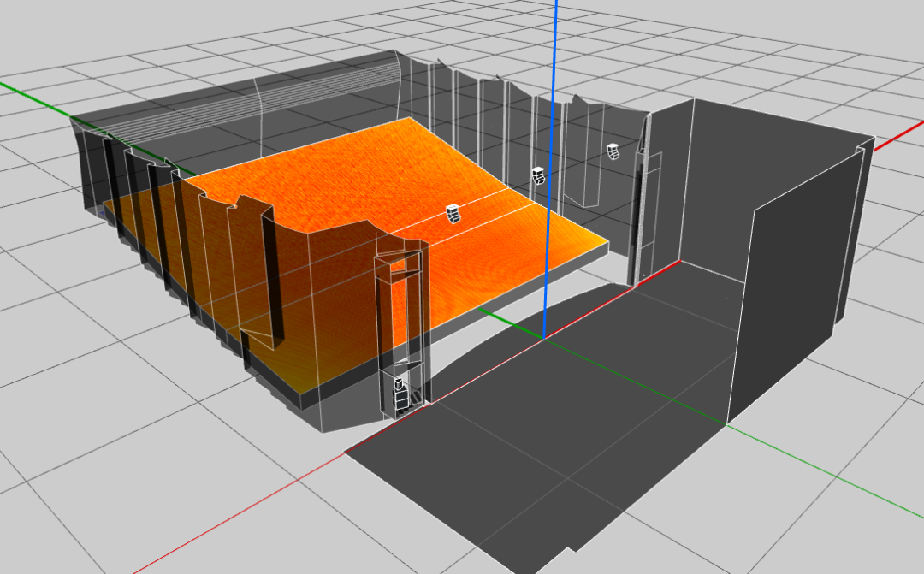The image size is (924, 574).
Task: Select the loudspeaker stack inside the column frame
Action: [400, 395]
